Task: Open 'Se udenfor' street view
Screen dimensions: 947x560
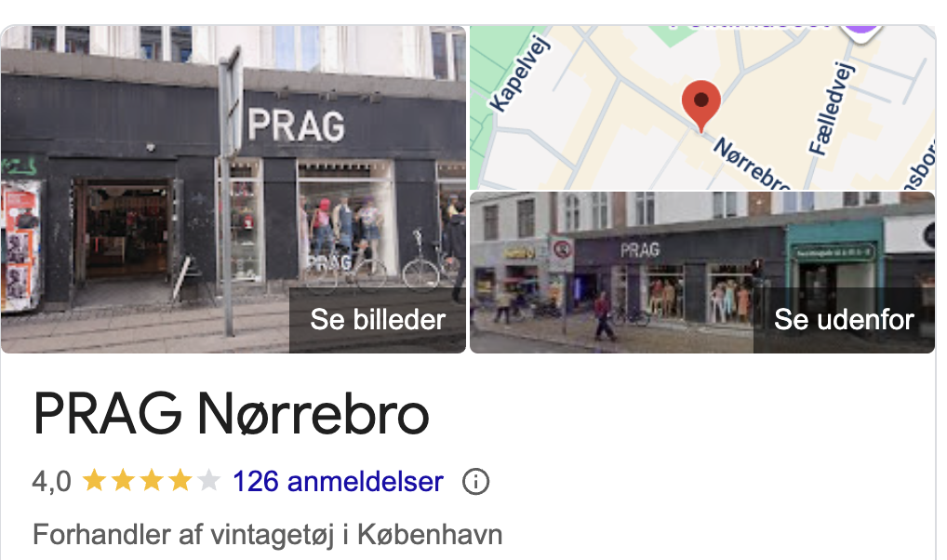Action: coord(844,320)
